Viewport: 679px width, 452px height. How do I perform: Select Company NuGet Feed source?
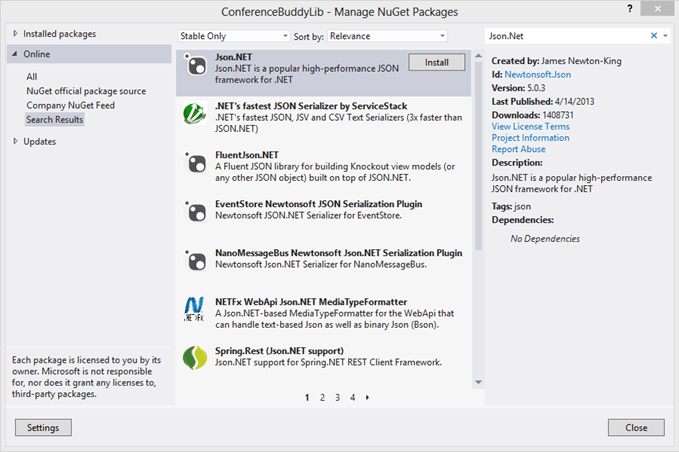click(71, 105)
